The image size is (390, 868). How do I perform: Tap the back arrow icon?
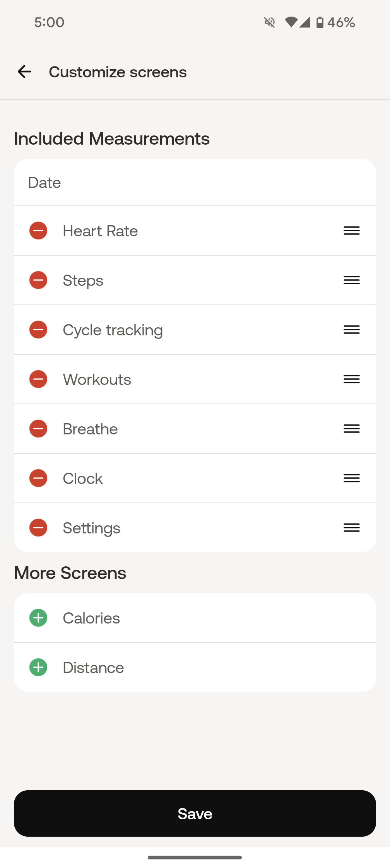click(x=24, y=72)
